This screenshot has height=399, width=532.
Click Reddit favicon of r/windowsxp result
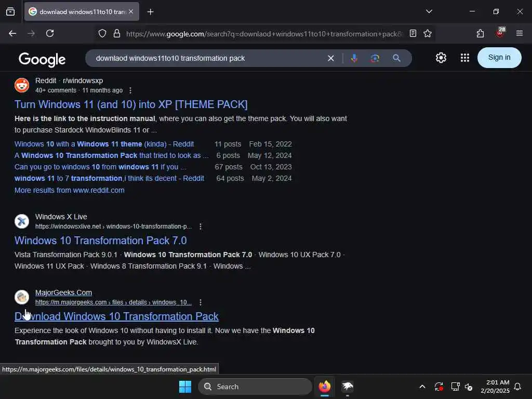pos(22,85)
